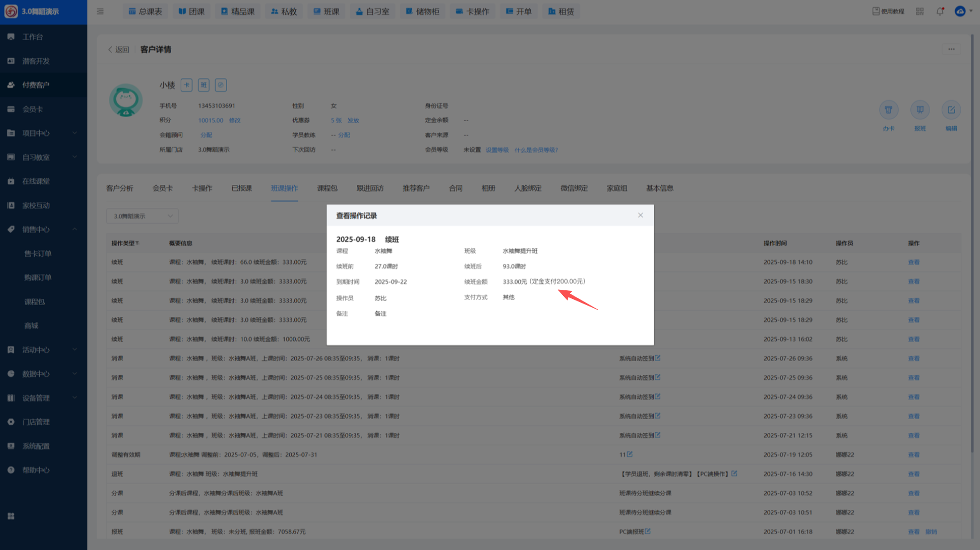Click the edit icon beside 系统自动签到 2025-07-26
980x550 pixels.
coord(658,358)
